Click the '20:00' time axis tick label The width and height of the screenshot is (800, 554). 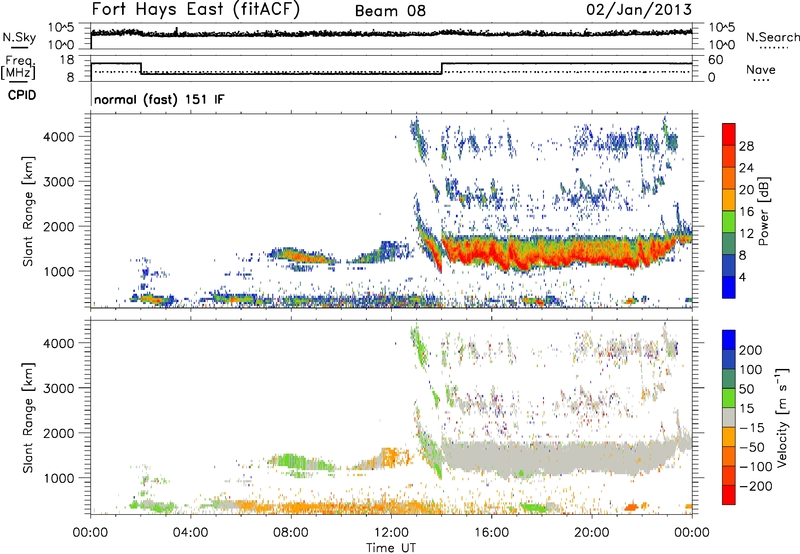click(591, 533)
